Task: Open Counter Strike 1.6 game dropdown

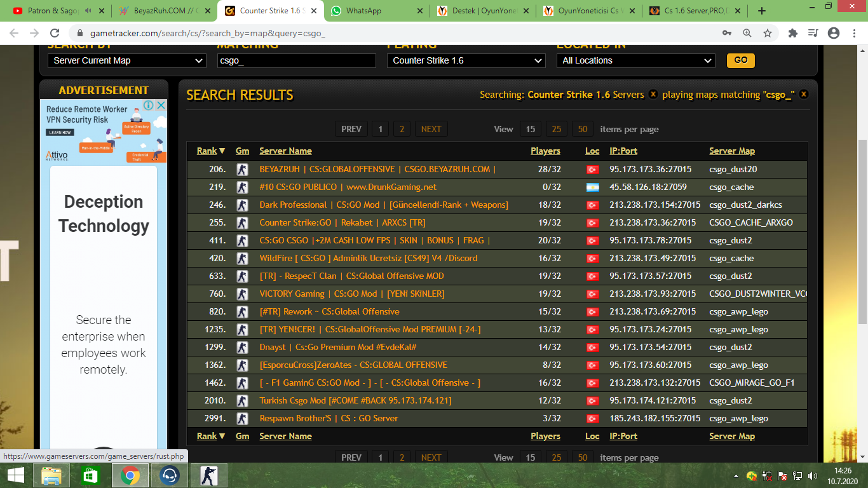Action: click(x=466, y=60)
